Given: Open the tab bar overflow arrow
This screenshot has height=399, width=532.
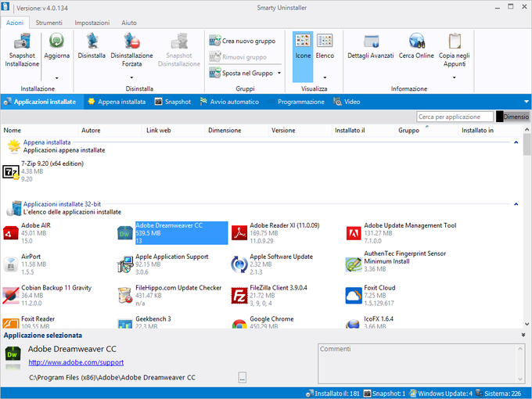Looking at the screenshot, I should [527, 102].
